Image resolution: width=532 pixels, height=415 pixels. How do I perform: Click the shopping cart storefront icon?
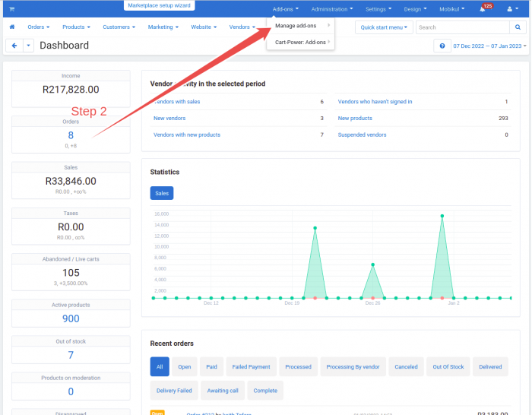[12, 9]
